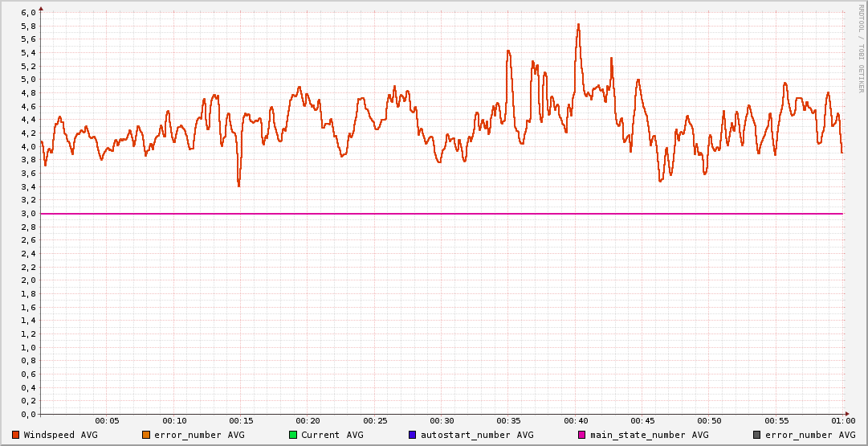Click the 00:30 time axis label
The height and width of the screenshot is (446, 868).
pos(442,421)
